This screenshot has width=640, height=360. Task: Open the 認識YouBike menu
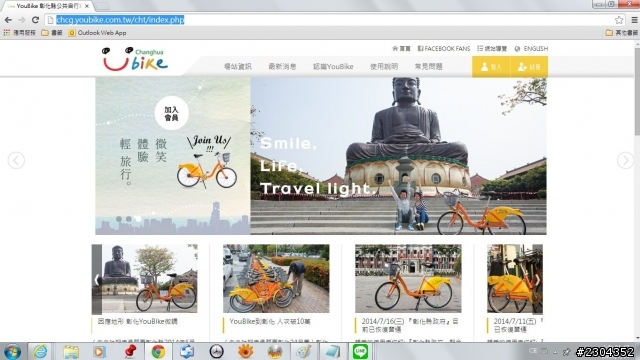coord(333,67)
